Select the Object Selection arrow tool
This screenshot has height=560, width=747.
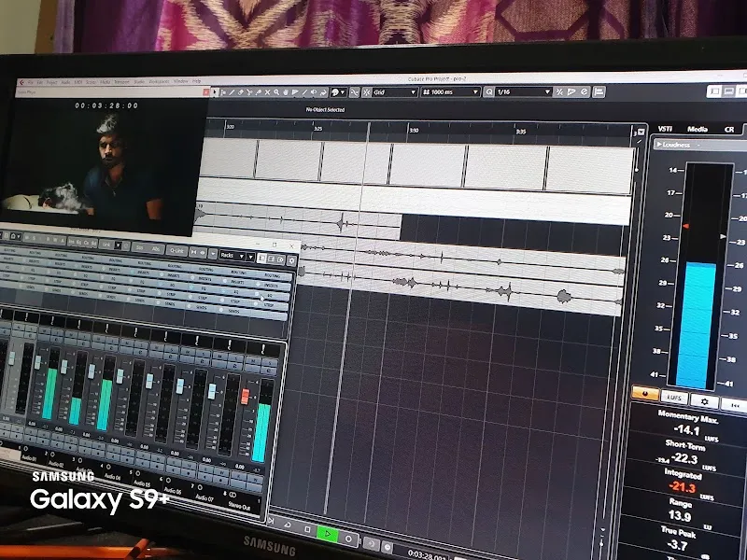[x=215, y=91]
